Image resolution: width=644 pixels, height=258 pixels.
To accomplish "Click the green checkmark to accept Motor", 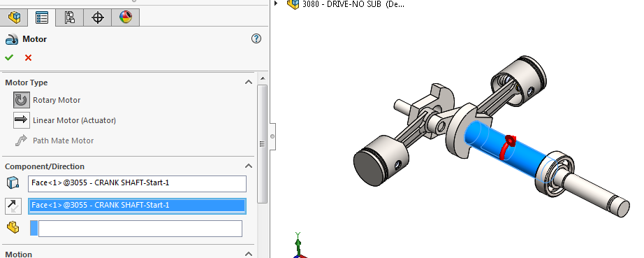I will pos(9,57).
